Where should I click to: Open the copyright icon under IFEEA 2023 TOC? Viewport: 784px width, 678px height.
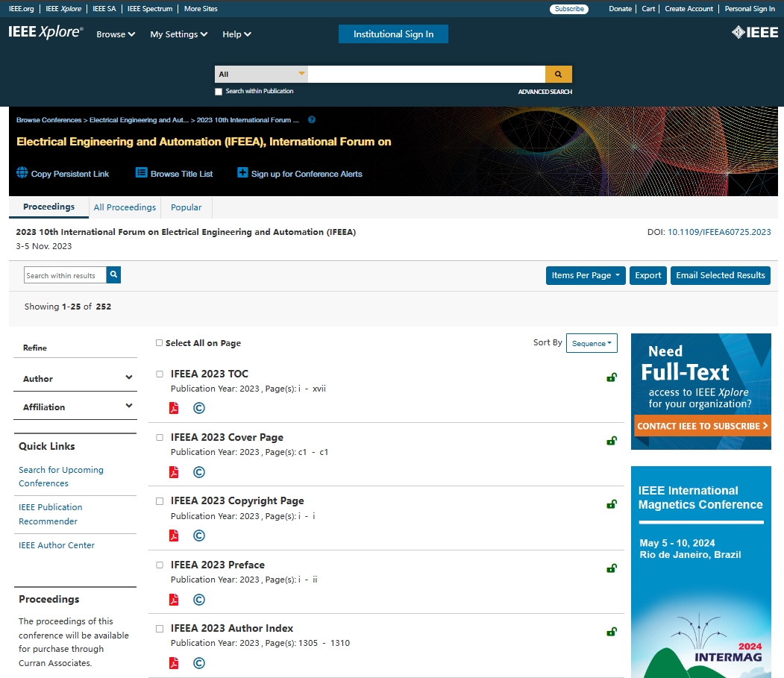199,408
